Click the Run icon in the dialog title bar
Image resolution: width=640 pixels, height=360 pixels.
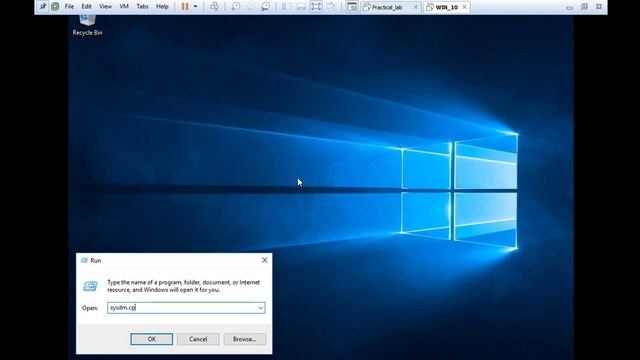[x=84, y=260]
